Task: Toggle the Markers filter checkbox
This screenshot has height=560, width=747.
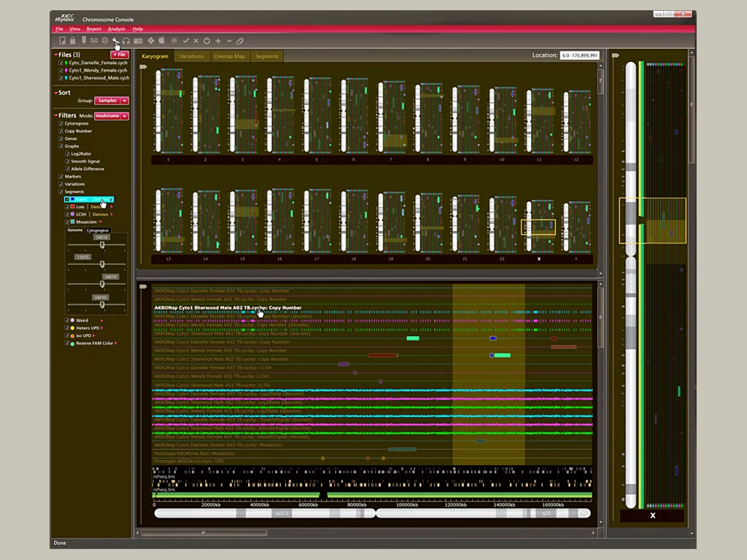Action: [61, 176]
